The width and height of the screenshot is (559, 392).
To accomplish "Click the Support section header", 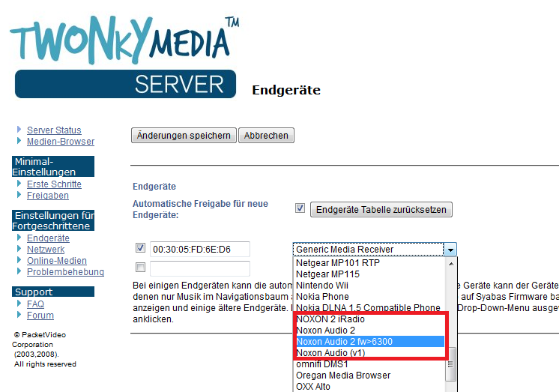I will 53,292.
